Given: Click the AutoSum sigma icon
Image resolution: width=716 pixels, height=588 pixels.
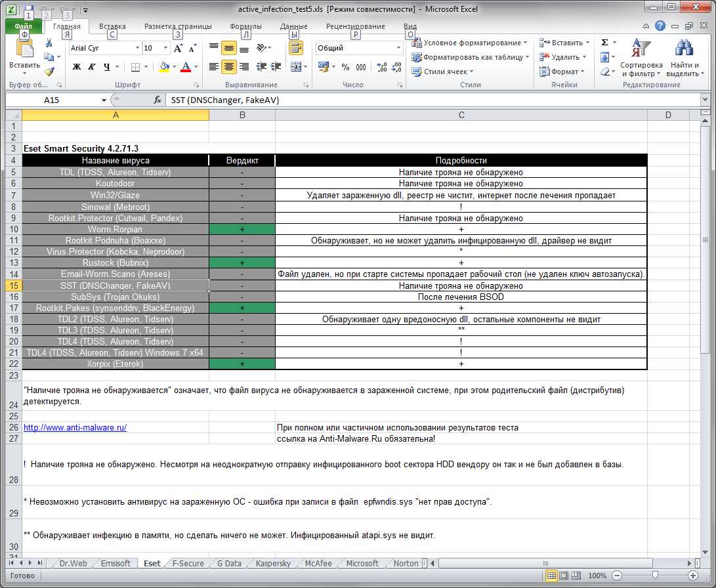Looking at the screenshot, I should pyautogui.click(x=604, y=43).
